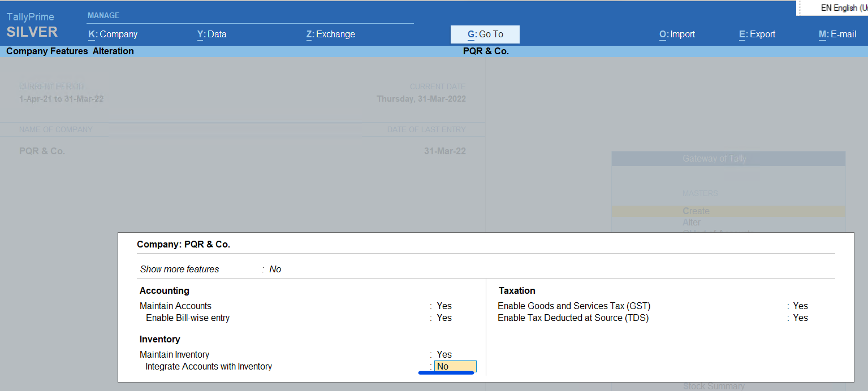Click the Thursday, 31-Mar-2022 current date
868x391 pixels.
tap(421, 99)
